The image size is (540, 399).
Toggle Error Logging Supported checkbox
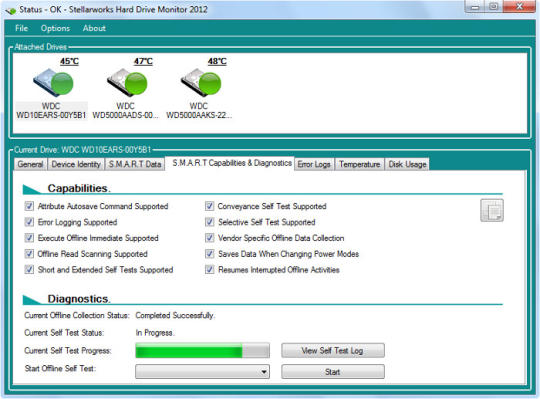click(x=29, y=222)
